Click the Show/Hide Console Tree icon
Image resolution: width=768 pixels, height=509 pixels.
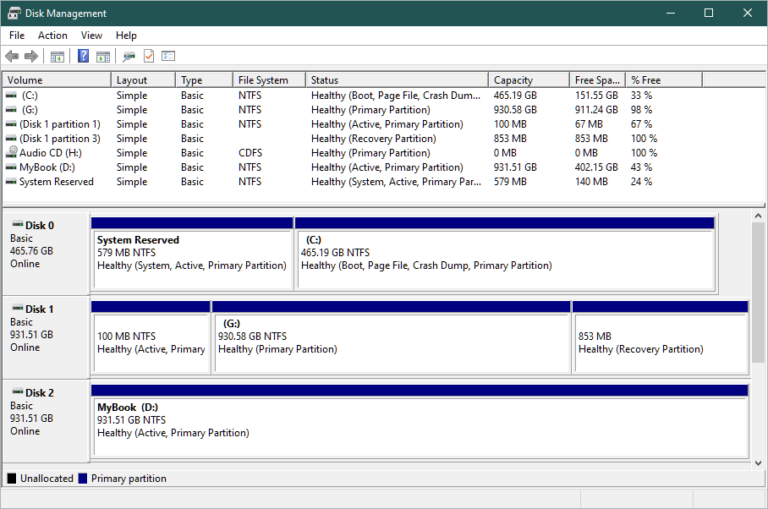pyautogui.click(x=57, y=57)
